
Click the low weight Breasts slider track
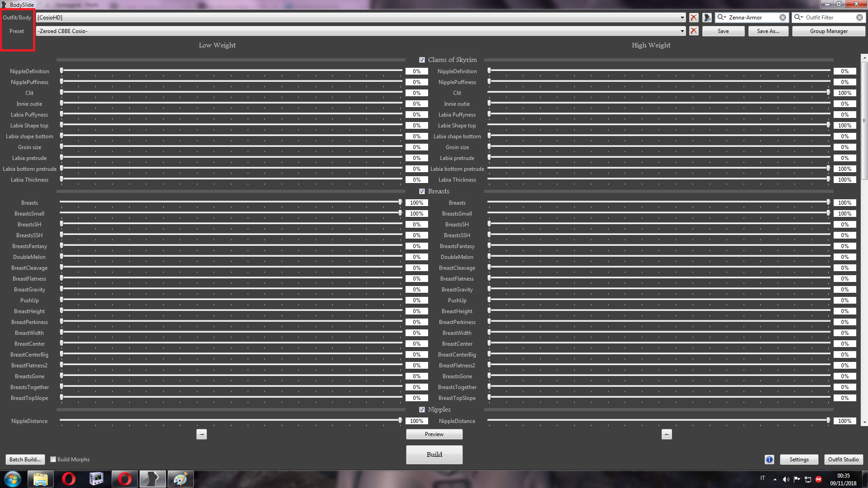pyautogui.click(x=231, y=203)
